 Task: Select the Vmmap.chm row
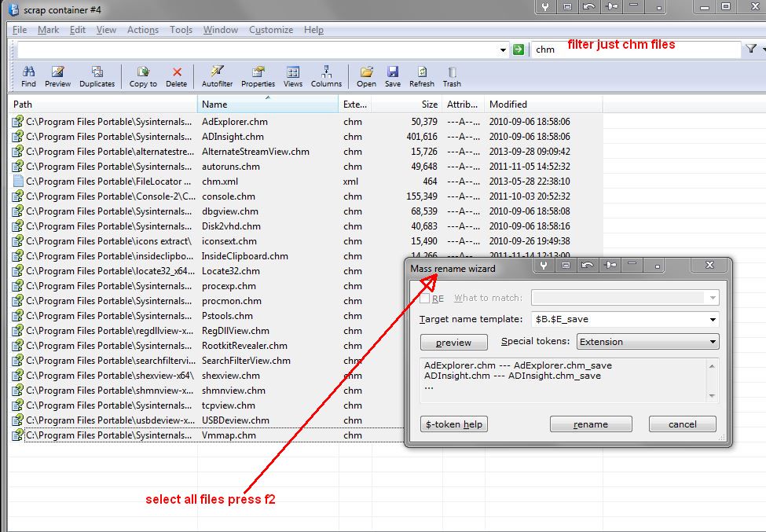click(207, 435)
